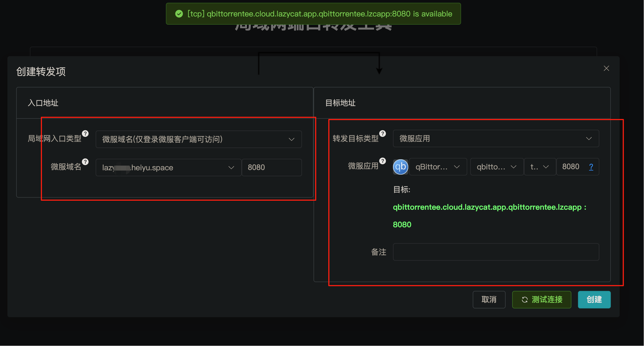Open the 局域网入口类型 dropdown
644x346 pixels.
tap(199, 139)
